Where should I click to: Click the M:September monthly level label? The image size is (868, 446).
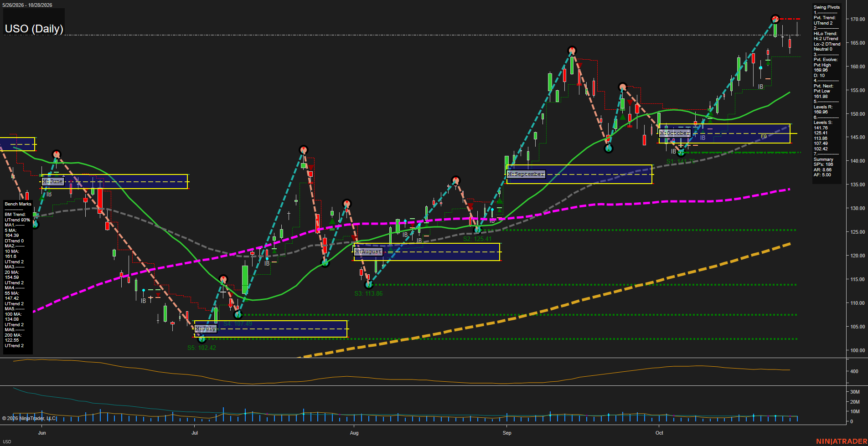tap(526, 174)
